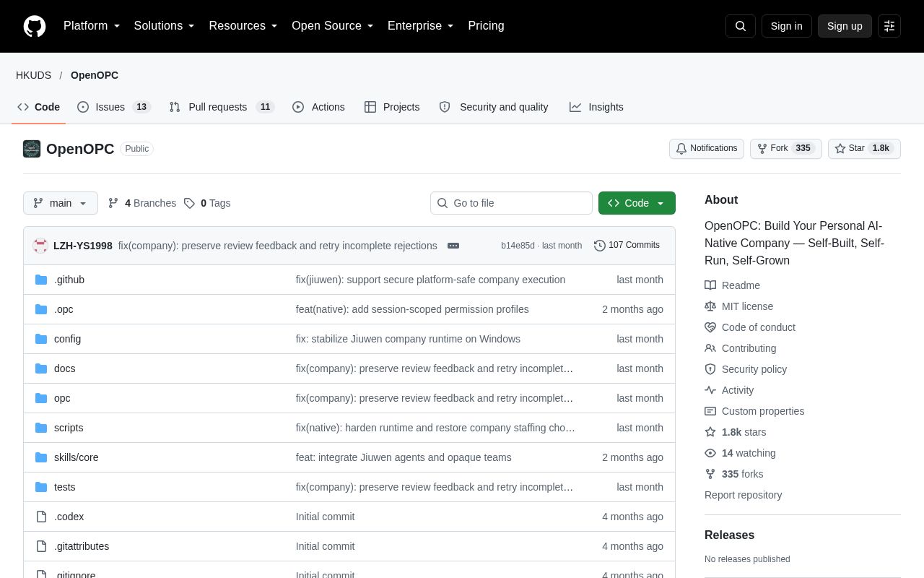
Task: Open the main branch selector
Action: [x=61, y=203]
